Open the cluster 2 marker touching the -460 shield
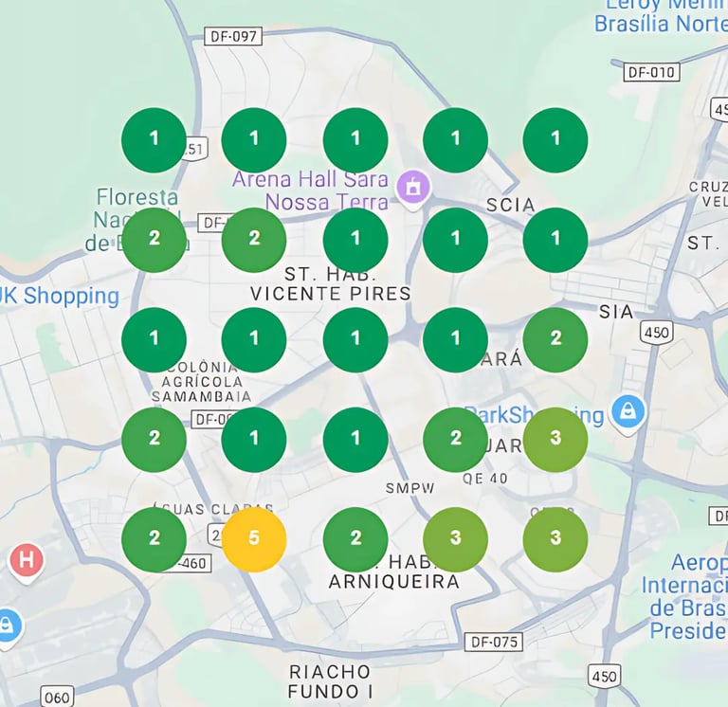This screenshot has width=728, height=707. (154, 539)
